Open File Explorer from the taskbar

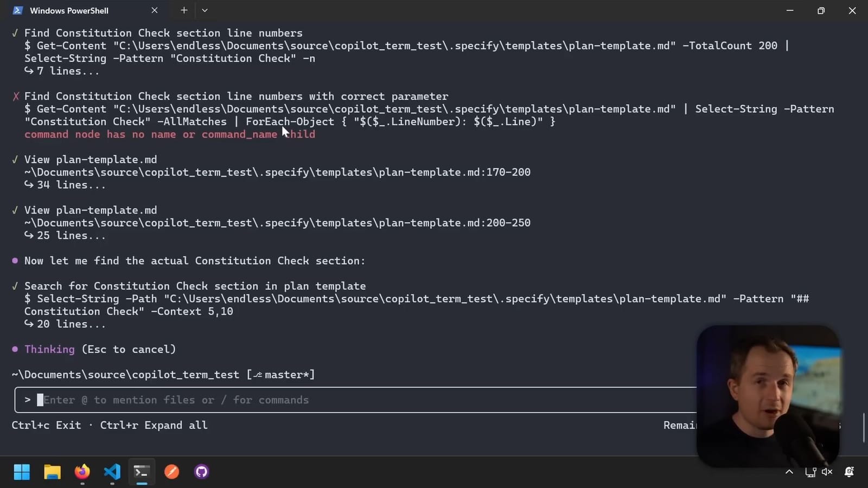[52, 472]
